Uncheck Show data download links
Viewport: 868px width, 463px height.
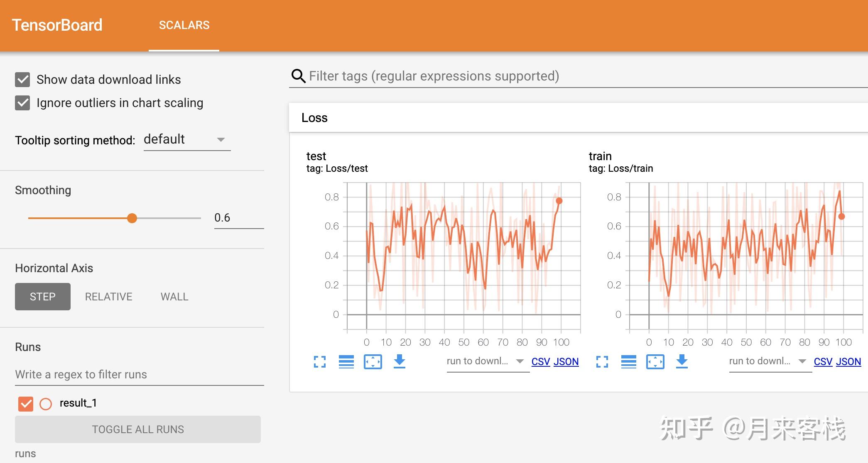22,80
